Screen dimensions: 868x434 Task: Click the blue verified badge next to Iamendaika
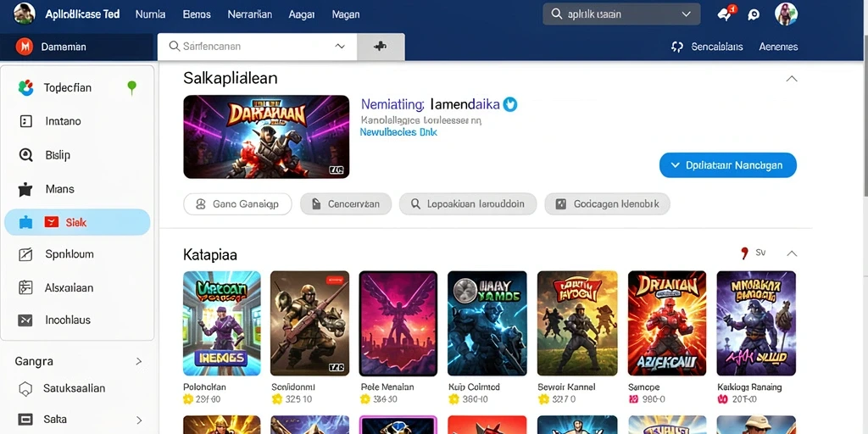click(509, 104)
